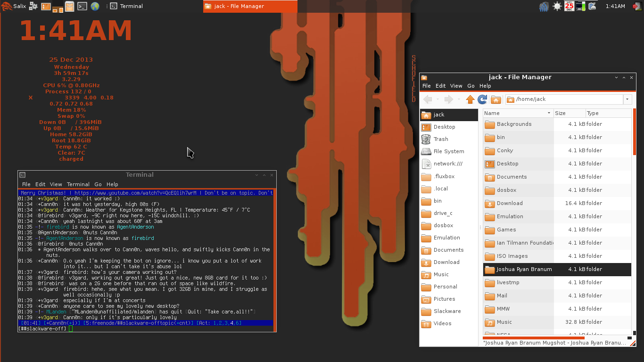This screenshot has width=644, height=362.
Task: Sort by Size column header
Action: click(x=569, y=113)
